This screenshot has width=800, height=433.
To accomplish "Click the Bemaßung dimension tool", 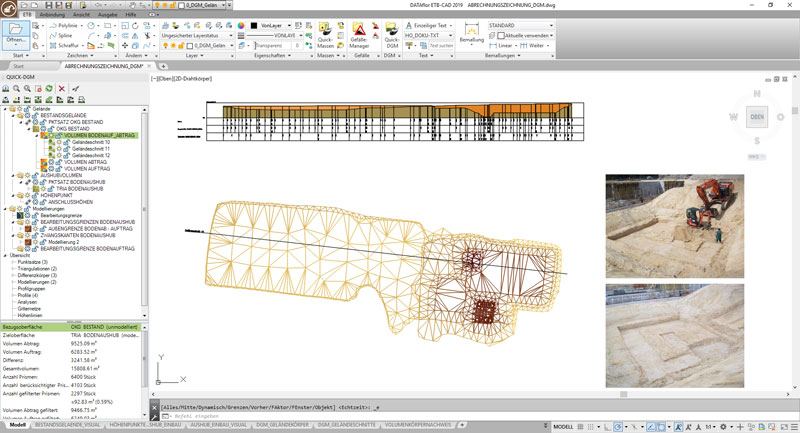I will [x=471, y=34].
